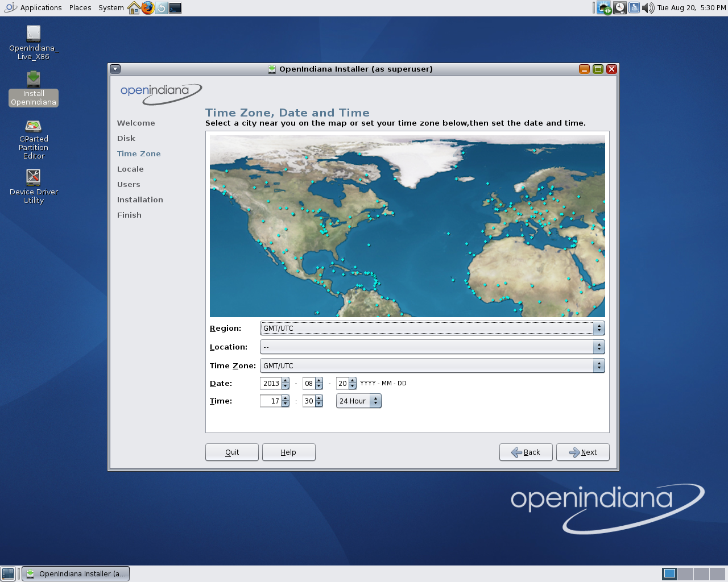Viewport: 728px width, 582px height.
Task: Expand the Region dropdown
Action: coord(432,328)
